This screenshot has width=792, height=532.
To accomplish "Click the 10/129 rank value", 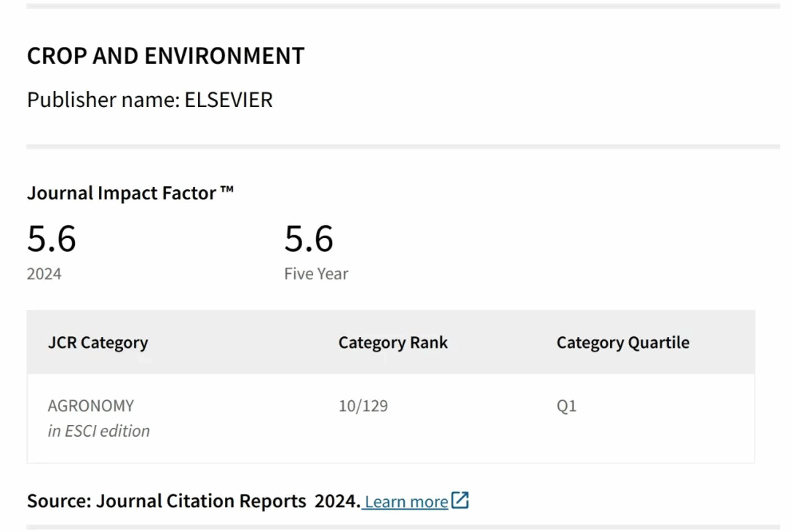I will [x=363, y=405].
